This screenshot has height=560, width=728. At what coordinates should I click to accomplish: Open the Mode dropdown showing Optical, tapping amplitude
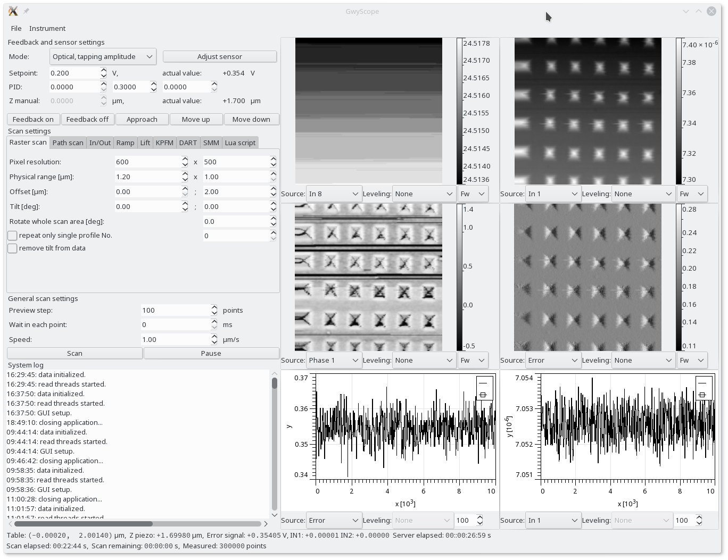[103, 56]
